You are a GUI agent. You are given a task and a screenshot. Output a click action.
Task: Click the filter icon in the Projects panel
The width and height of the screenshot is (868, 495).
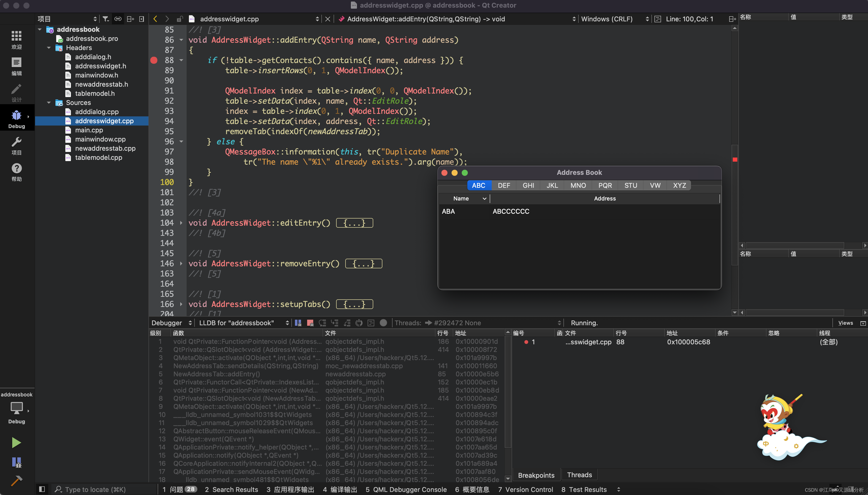[106, 19]
